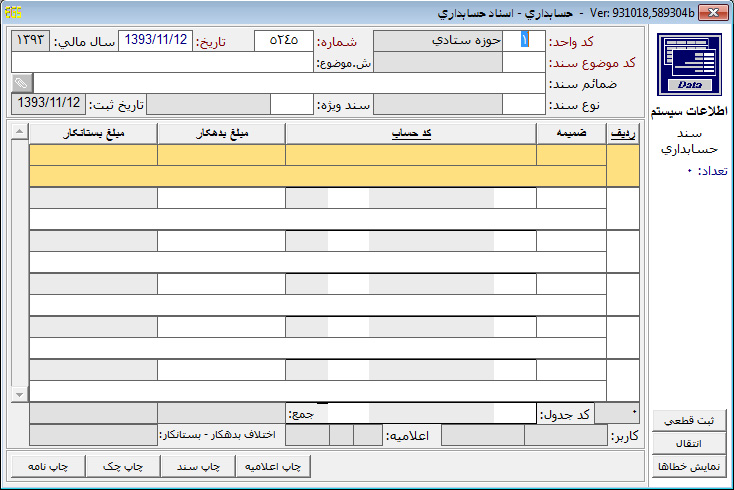This screenshot has height=490, width=734.
Task: Click the تاریخ date field
Action: [155, 41]
